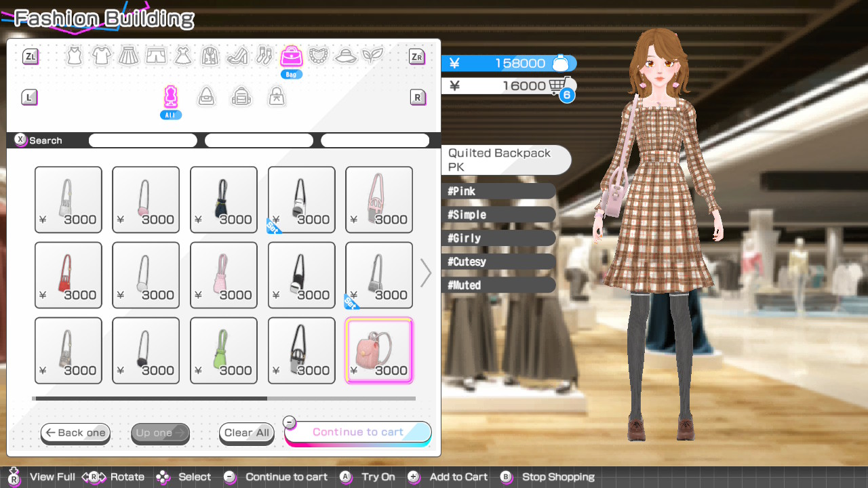Select the necklace accessories category icon
This screenshot has width=868, height=488.
pyautogui.click(x=318, y=56)
